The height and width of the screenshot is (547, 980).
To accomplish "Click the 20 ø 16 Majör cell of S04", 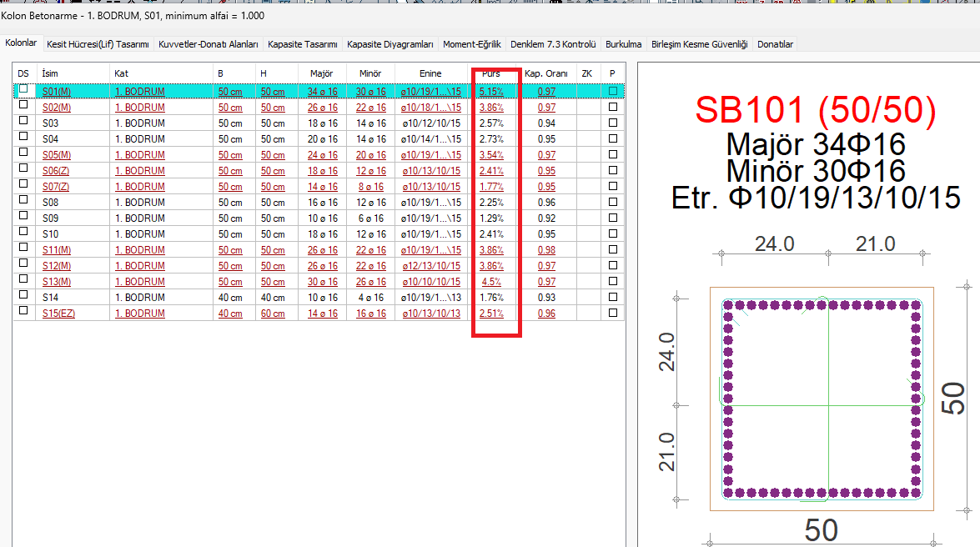I will click(x=323, y=138).
